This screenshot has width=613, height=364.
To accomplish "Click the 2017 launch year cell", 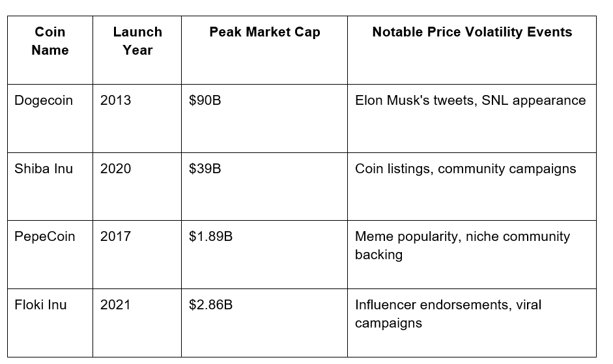I will coord(137,255).
